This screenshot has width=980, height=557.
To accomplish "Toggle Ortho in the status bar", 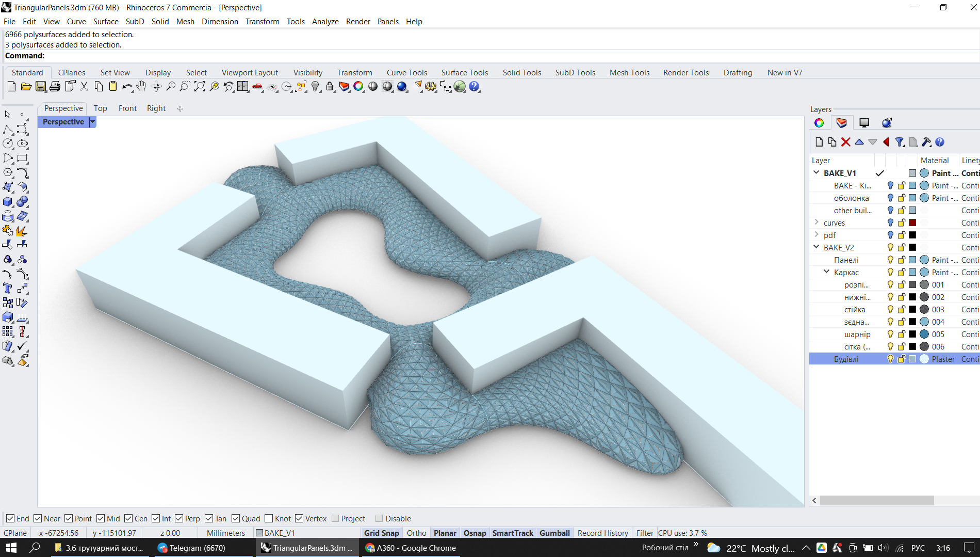I will tap(416, 533).
